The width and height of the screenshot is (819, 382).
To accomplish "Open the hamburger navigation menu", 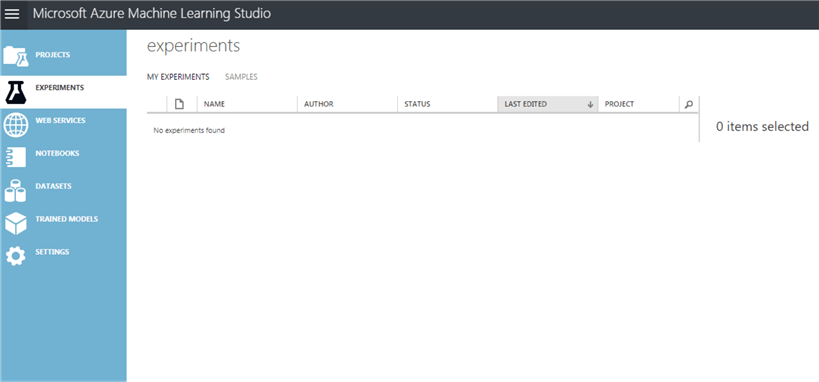I will tap(12, 14).
